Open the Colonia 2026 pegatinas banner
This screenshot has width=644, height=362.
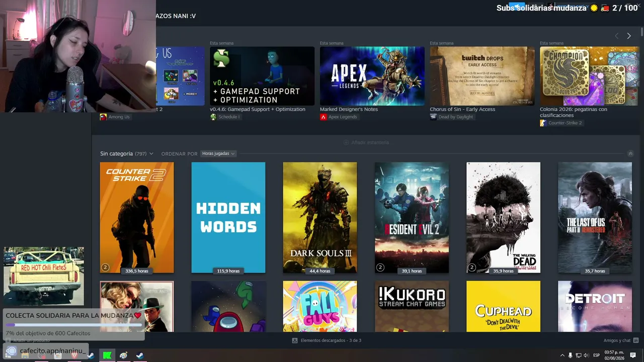[x=589, y=76]
